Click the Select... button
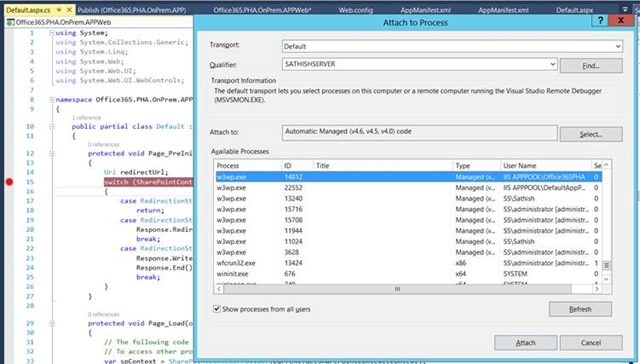This screenshot has width=640, height=364. click(591, 134)
